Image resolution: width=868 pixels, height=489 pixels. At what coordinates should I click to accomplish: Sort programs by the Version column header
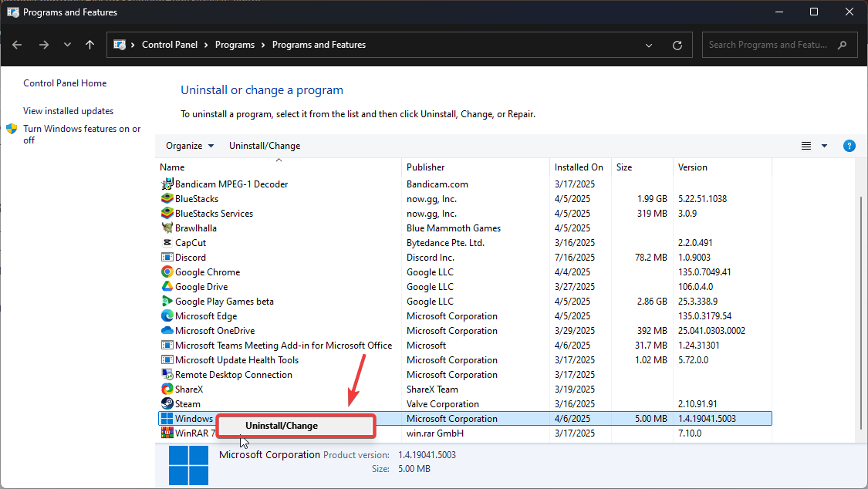(x=692, y=167)
